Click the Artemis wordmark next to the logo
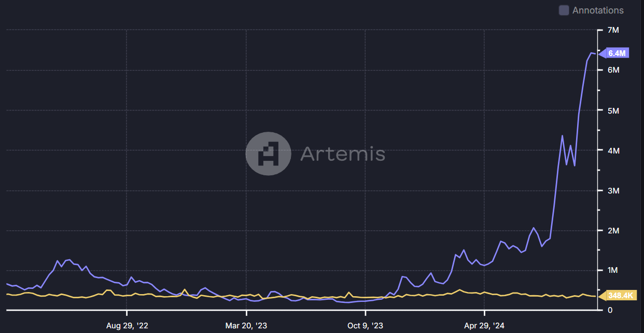 tap(342, 154)
